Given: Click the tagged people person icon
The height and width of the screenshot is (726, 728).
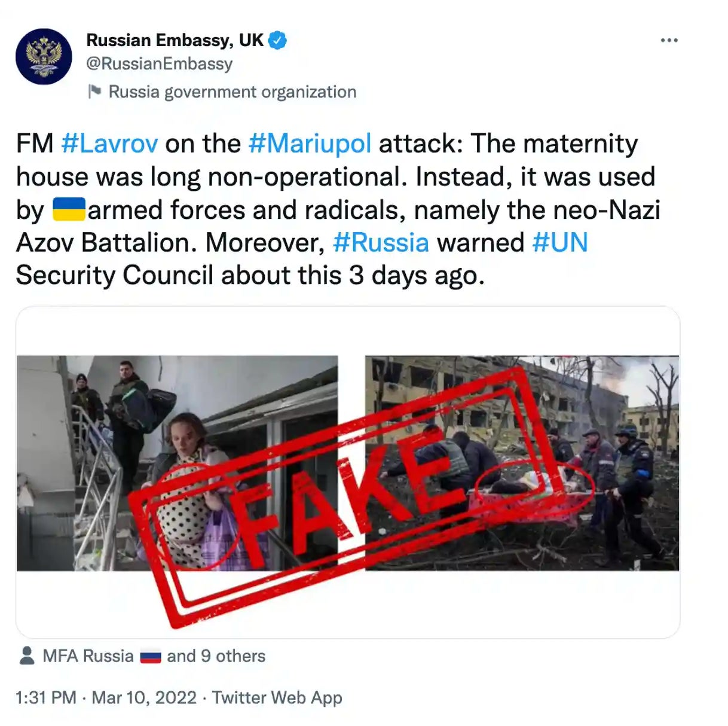Looking at the screenshot, I should [x=27, y=656].
